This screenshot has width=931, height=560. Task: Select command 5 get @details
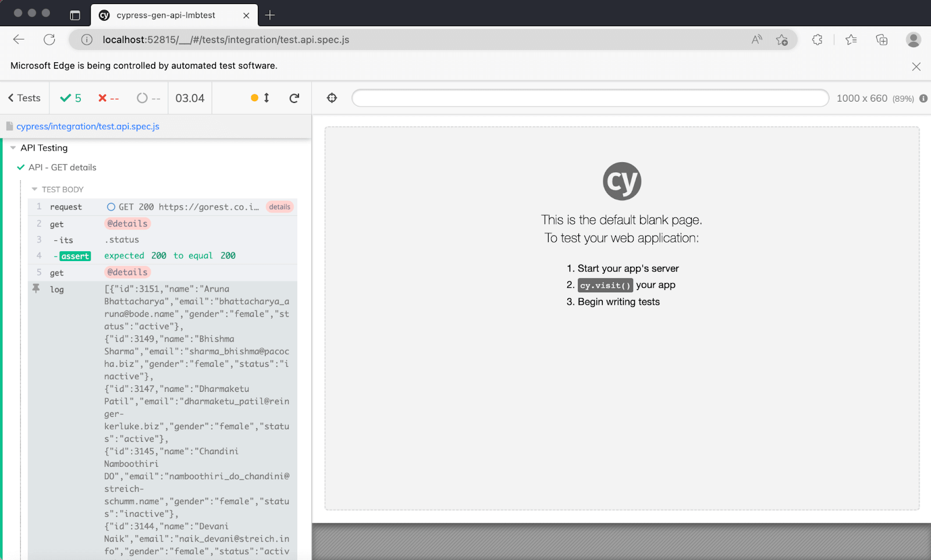[162, 272]
